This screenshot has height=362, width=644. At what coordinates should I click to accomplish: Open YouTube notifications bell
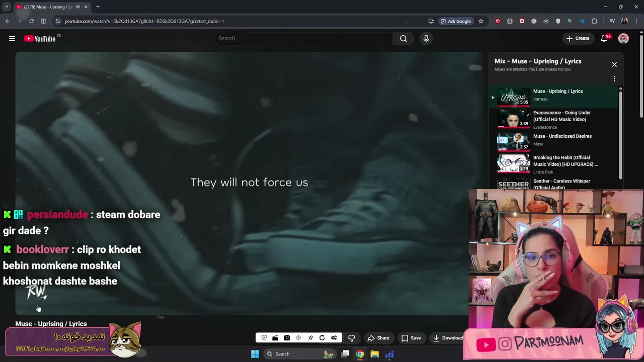click(604, 39)
